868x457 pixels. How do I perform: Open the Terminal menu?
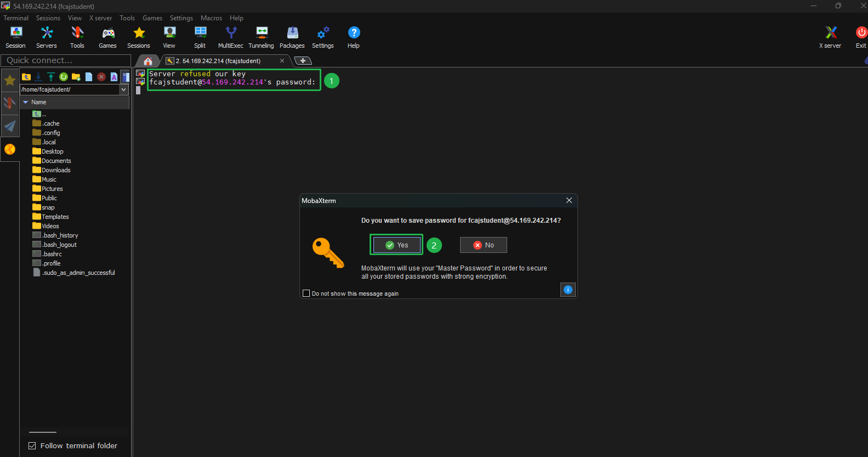point(16,18)
